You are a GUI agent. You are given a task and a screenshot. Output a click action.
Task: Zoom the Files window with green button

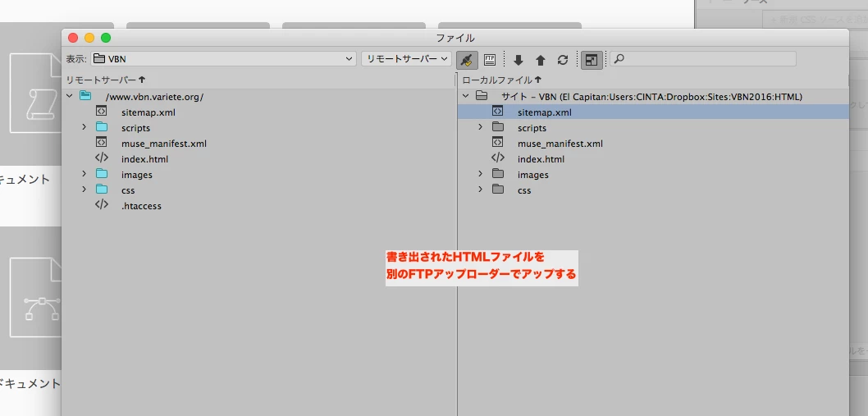[x=106, y=38]
